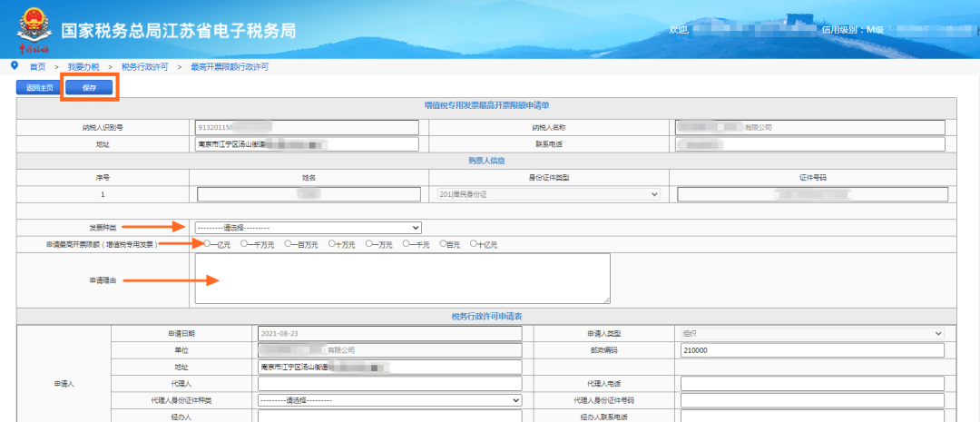Click the 申请日期 field showing 2021-08-23

pyautogui.click(x=390, y=334)
